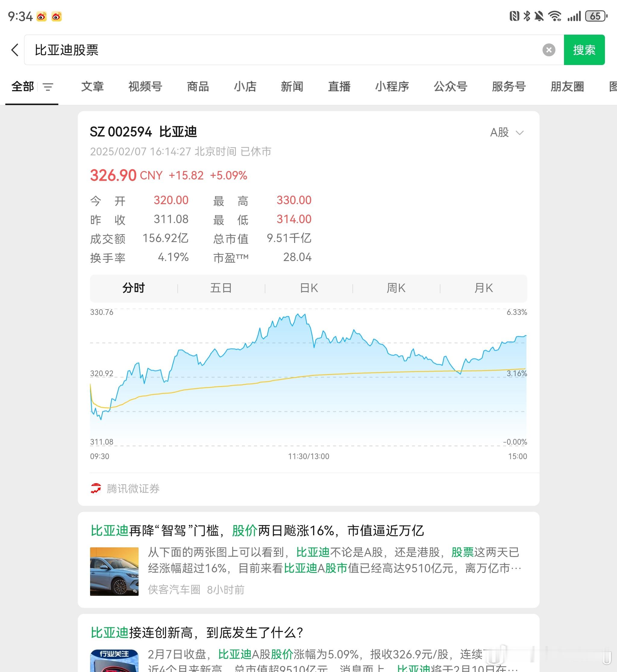Open article 比亚迪接连创新高，到底发生了什么？

click(x=197, y=633)
